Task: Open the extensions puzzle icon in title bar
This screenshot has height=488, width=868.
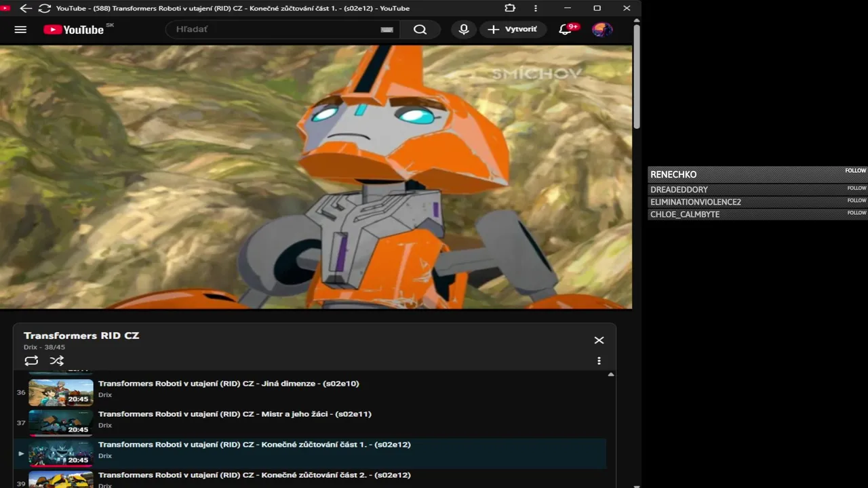Action: [x=510, y=8]
